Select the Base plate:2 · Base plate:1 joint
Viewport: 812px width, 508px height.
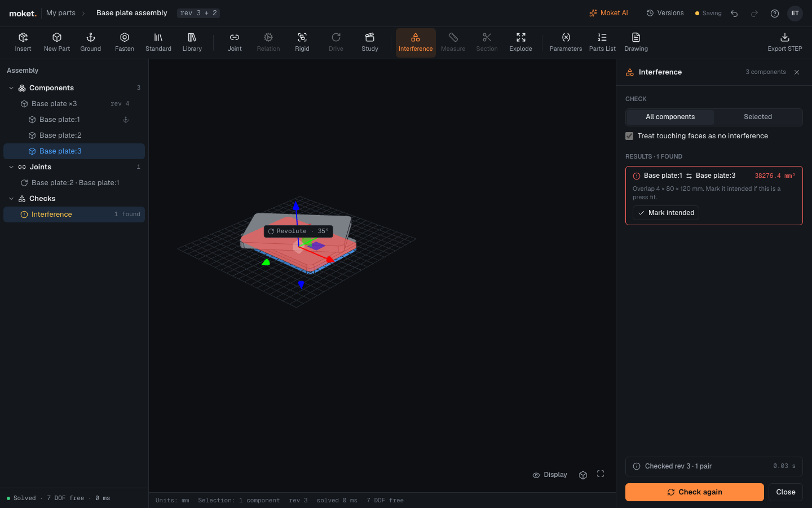74,183
